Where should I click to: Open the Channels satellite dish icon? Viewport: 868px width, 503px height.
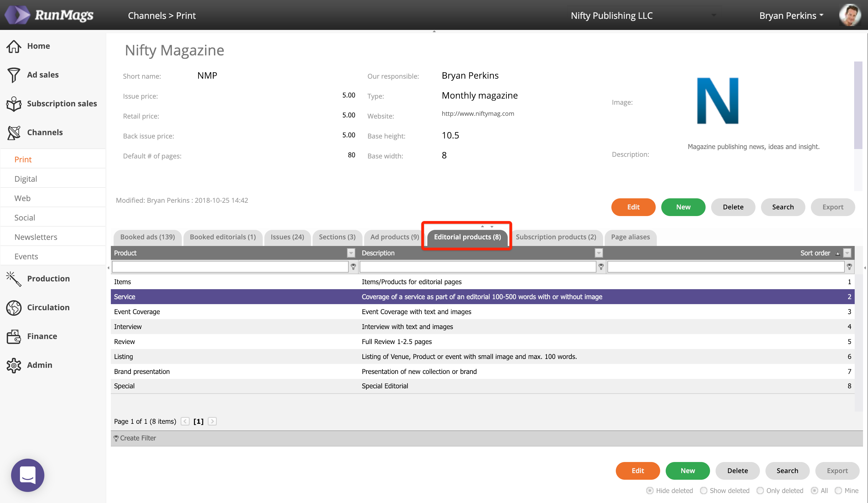[x=14, y=133]
